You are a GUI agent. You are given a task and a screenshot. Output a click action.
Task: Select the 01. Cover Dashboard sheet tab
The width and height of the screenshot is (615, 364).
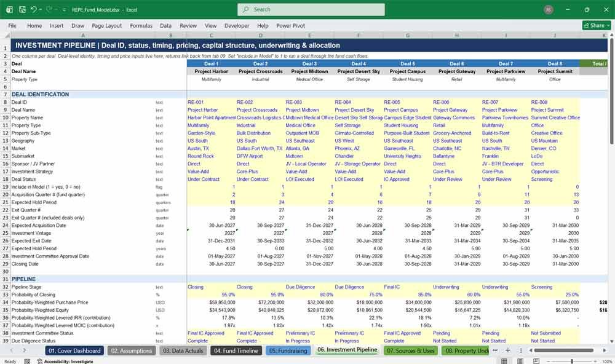(74, 350)
